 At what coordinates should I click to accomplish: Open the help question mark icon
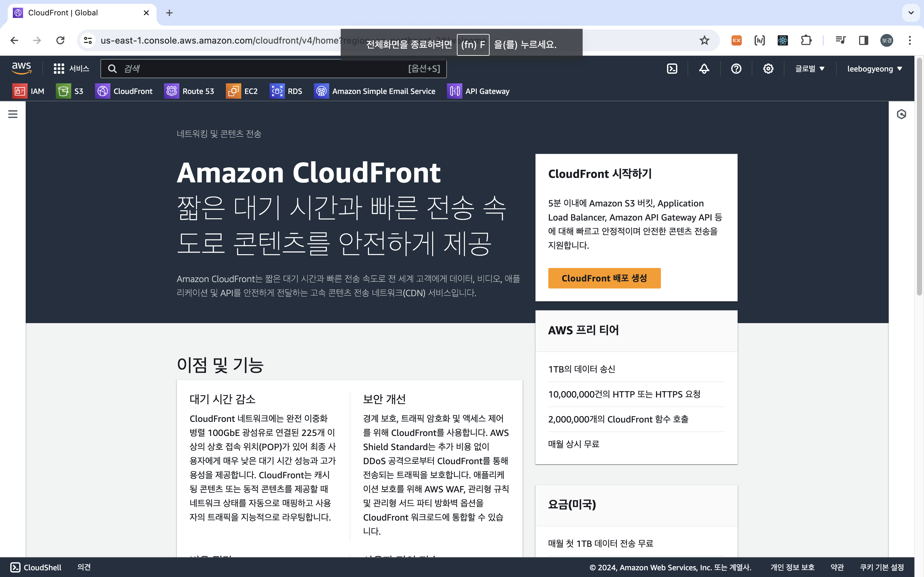click(736, 69)
